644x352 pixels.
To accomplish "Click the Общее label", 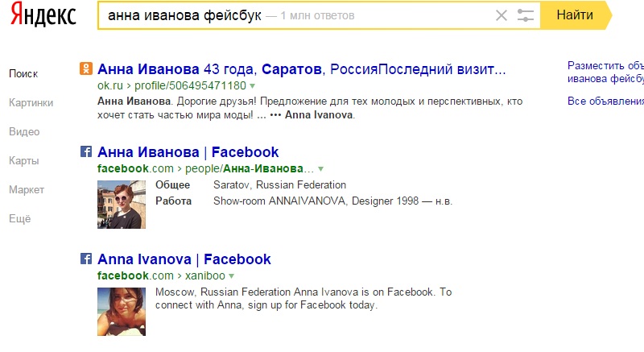I will coord(172,185).
